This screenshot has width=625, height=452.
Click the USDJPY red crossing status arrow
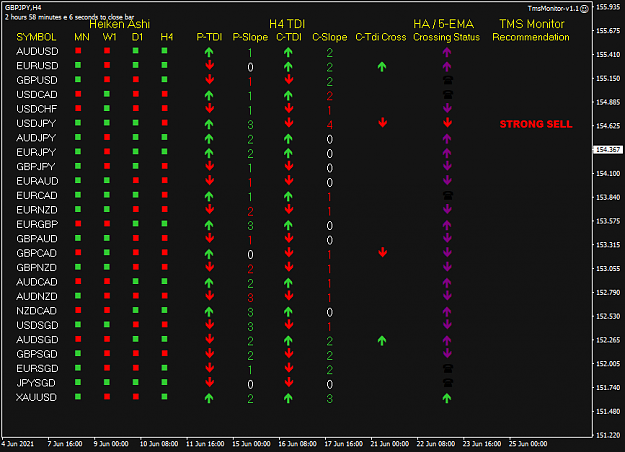[447, 122]
